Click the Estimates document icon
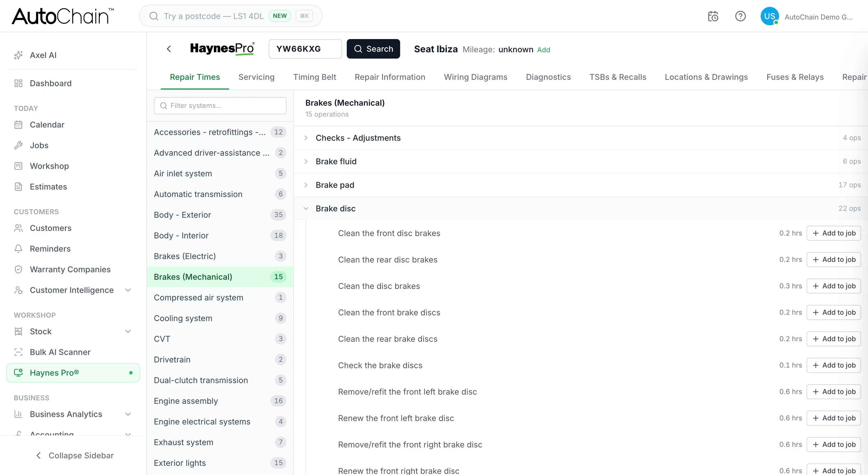This screenshot has height=475, width=868. [x=19, y=187]
